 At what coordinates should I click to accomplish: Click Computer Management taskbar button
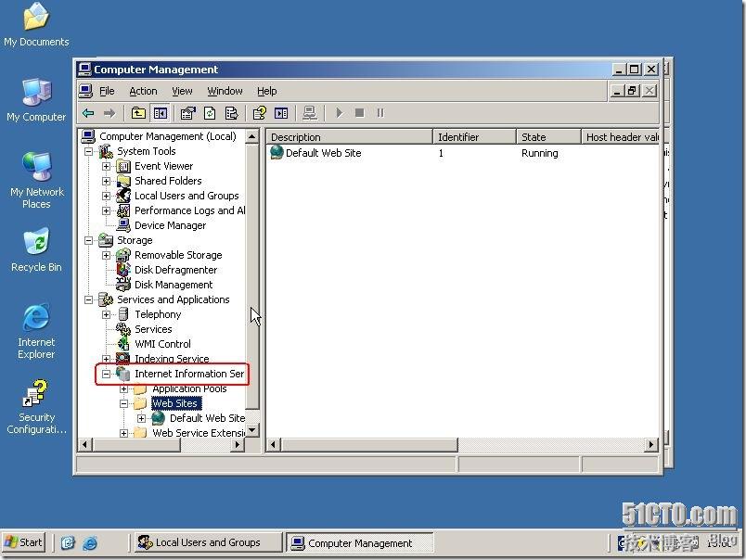coord(360,543)
